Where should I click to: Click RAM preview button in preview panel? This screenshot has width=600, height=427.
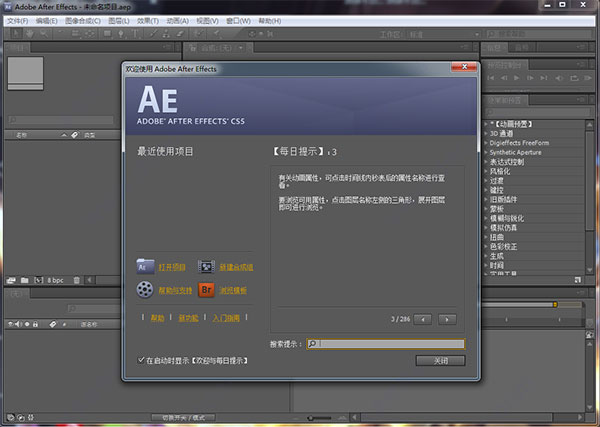coord(588,78)
